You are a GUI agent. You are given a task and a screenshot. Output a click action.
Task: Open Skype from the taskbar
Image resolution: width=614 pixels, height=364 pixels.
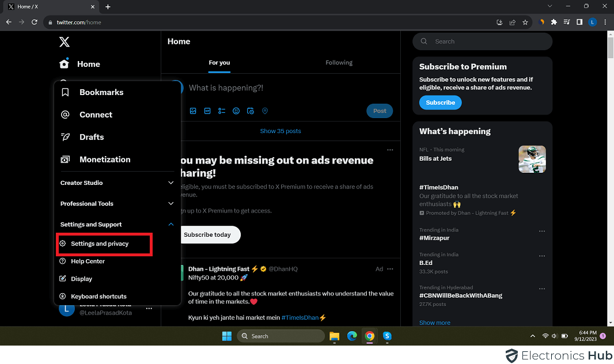pyautogui.click(x=387, y=336)
